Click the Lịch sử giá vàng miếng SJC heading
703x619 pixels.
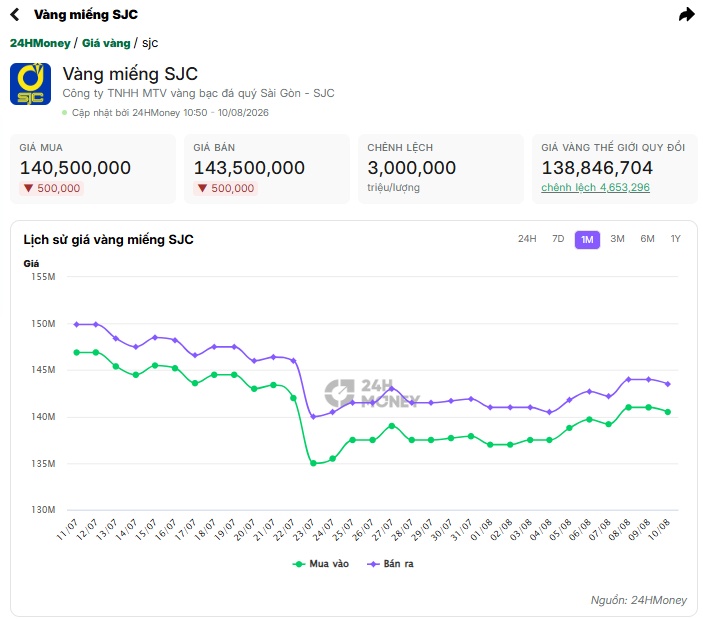click(x=108, y=240)
